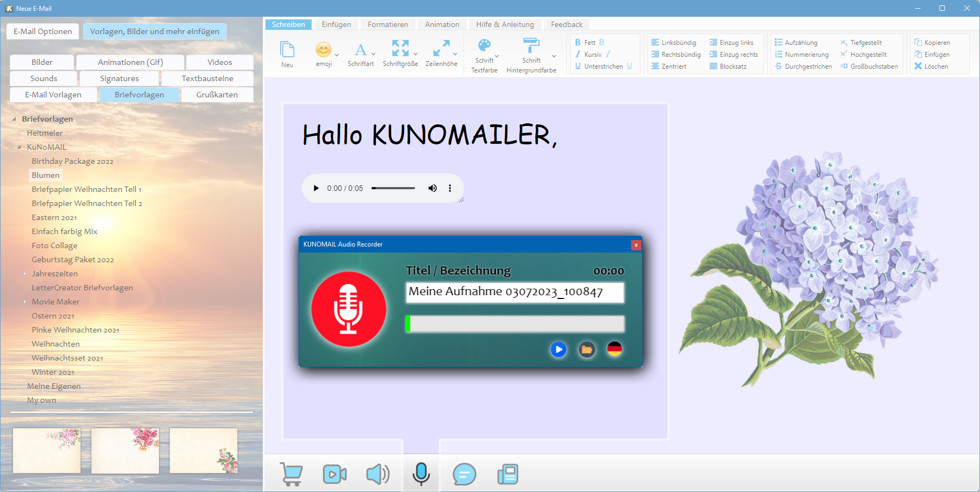Open the Feedback tab
The width and height of the screenshot is (980, 492).
567,24
